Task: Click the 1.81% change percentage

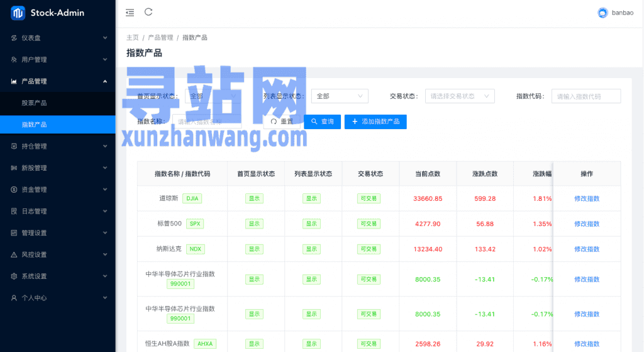Action: coord(542,198)
